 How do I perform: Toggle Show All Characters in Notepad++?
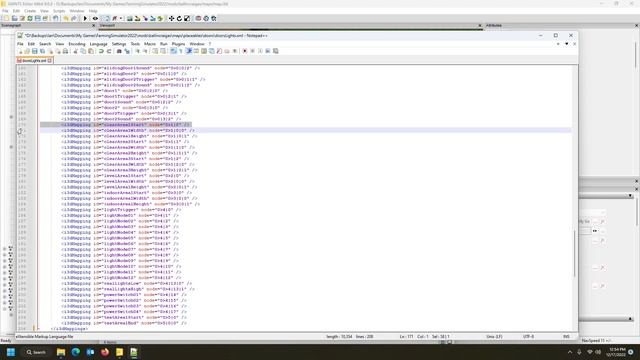[181, 51]
